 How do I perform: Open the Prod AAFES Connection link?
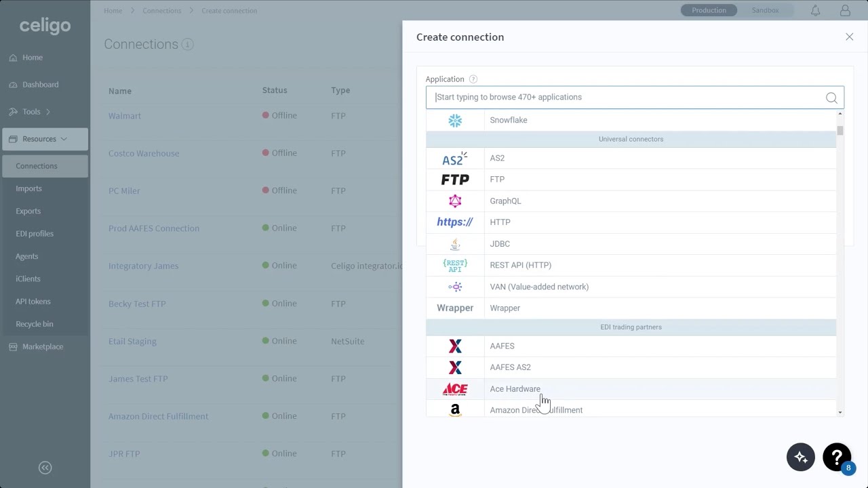point(154,228)
